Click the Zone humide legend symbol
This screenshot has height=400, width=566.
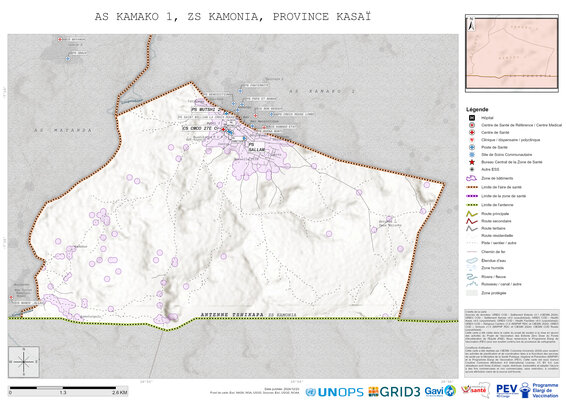[x=472, y=268]
